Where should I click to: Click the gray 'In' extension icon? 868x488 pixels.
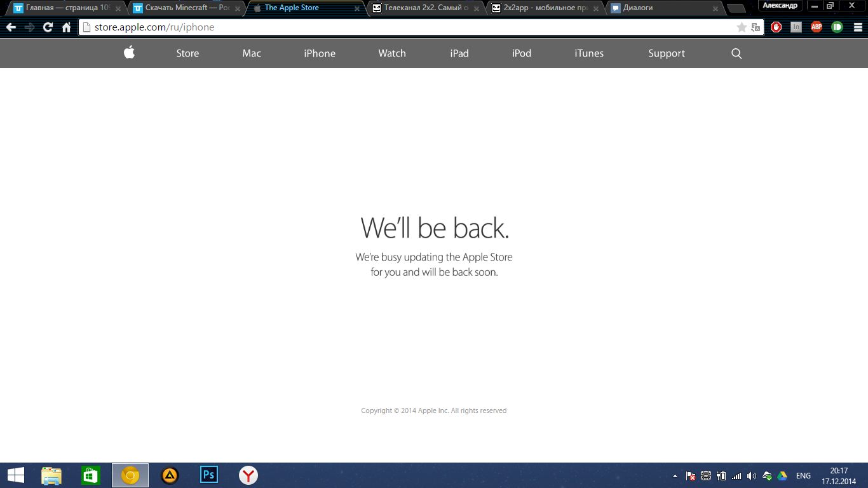pos(796,27)
